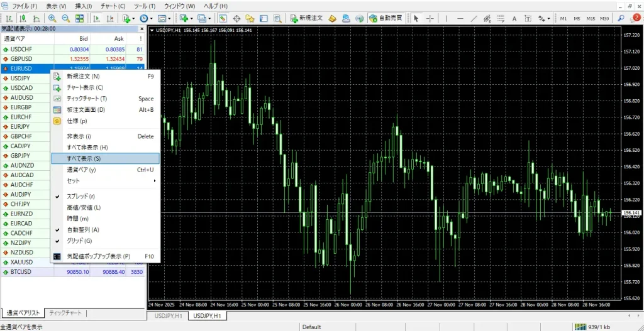The height and width of the screenshot is (331, 644).
Task: Open the indicators list dropdown arrow
Action: pyautogui.click(x=134, y=18)
